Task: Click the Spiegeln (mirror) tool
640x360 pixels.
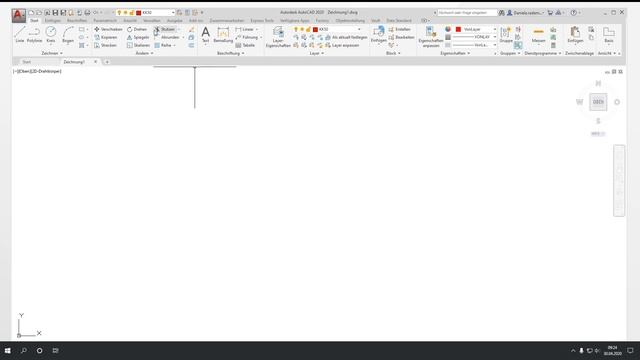Action: [x=138, y=37]
